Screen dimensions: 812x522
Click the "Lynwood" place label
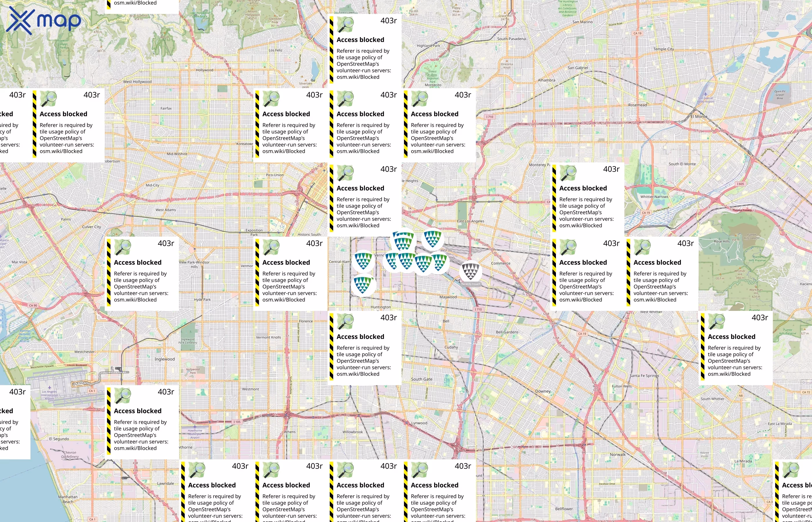(x=419, y=423)
